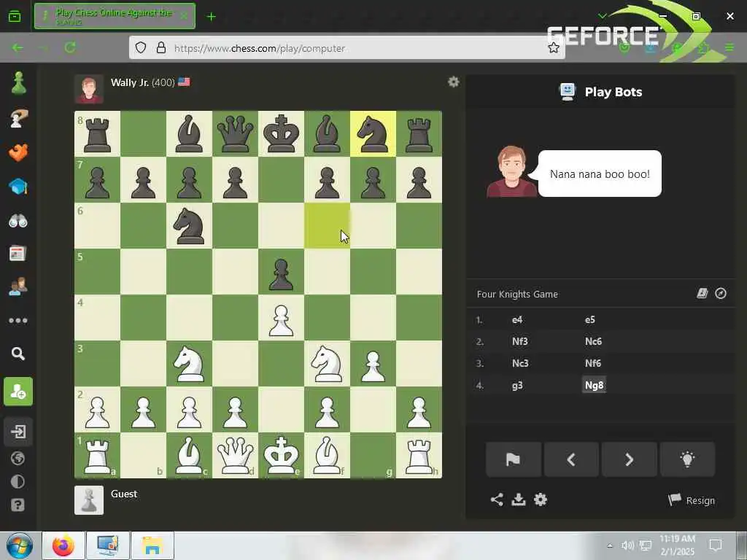Open Firefox from taskbar
The height and width of the screenshot is (560, 747).
point(63,545)
